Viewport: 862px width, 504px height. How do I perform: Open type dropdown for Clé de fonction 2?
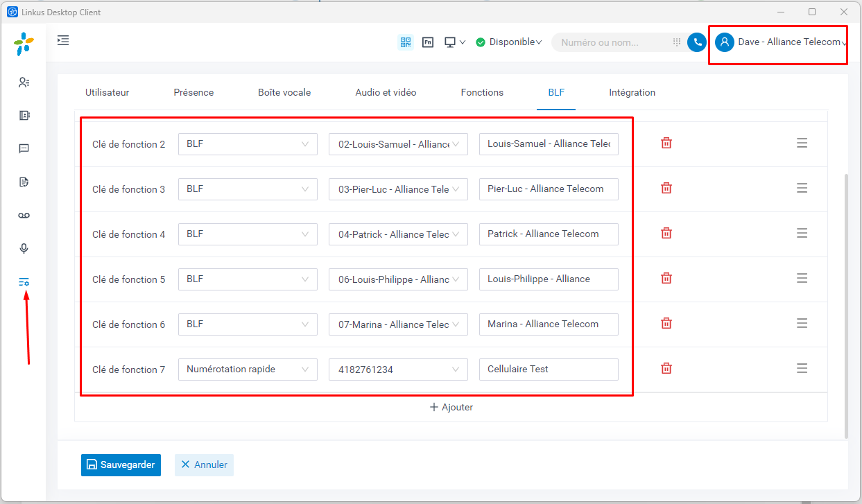tap(248, 144)
